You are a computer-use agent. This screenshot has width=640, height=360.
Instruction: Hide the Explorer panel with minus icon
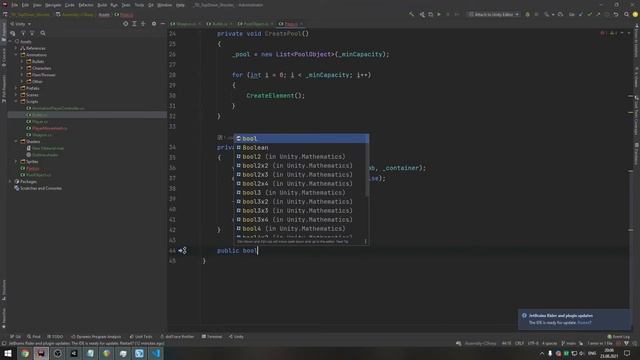tap(162, 24)
